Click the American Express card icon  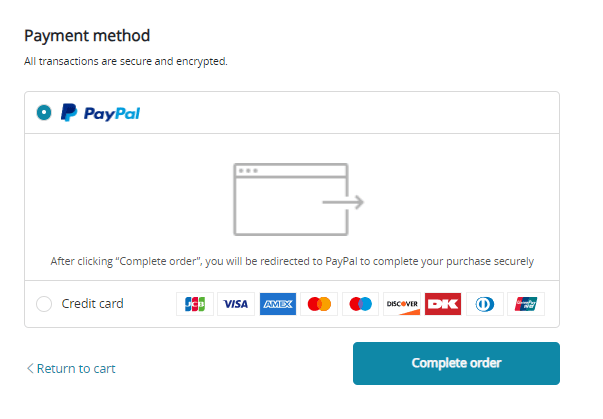point(277,304)
